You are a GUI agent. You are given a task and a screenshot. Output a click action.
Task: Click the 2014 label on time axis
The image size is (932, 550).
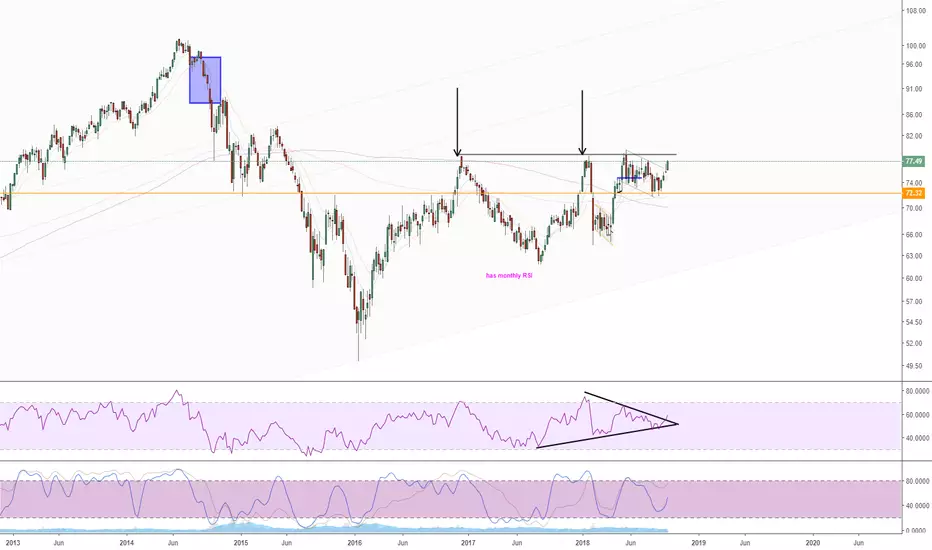click(x=126, y=543)
